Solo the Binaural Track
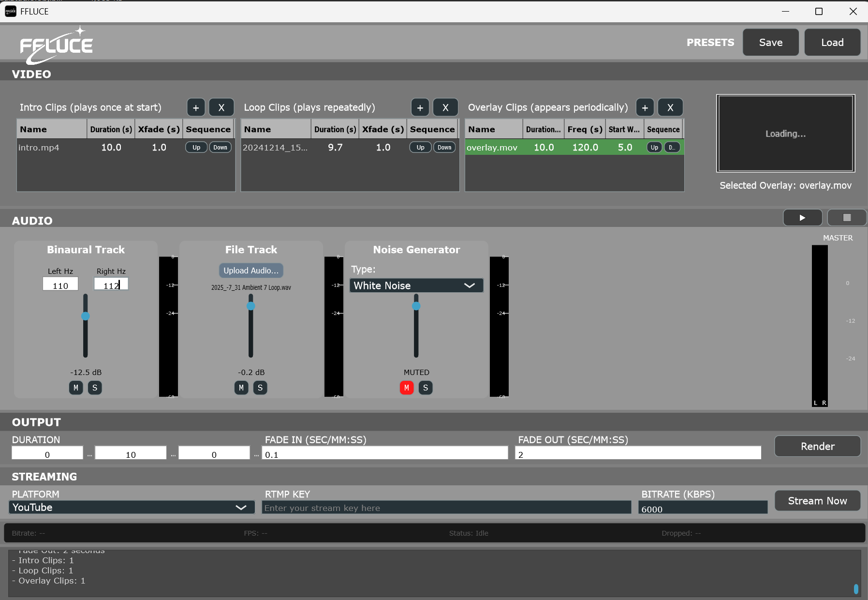The height and width of the screenshot is (600, 868). pyautogui.click(x=95, y=388)
